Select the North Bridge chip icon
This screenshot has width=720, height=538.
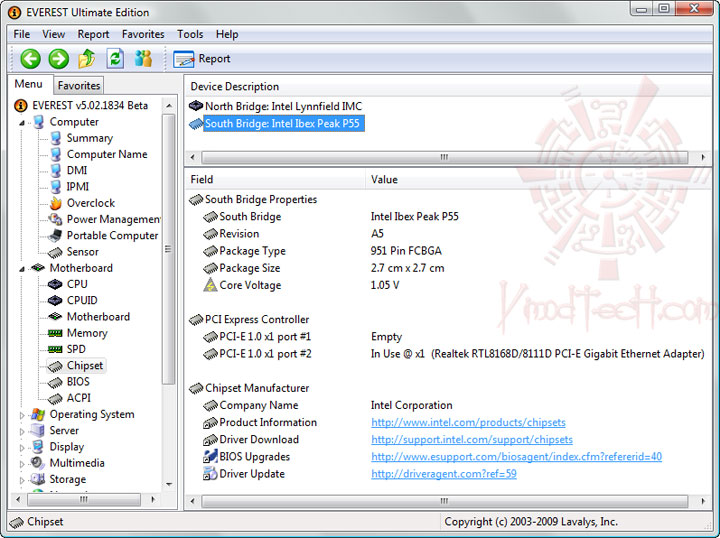[x=196, y=106]
